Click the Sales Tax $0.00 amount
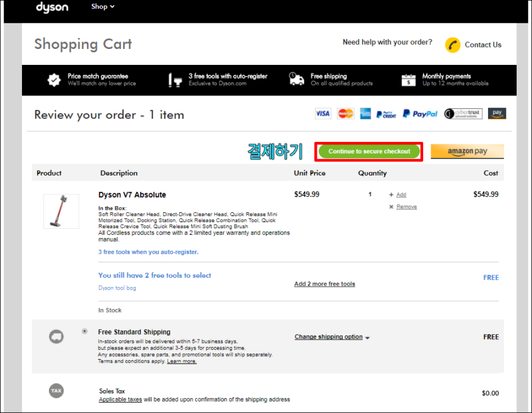 [490, 393]
